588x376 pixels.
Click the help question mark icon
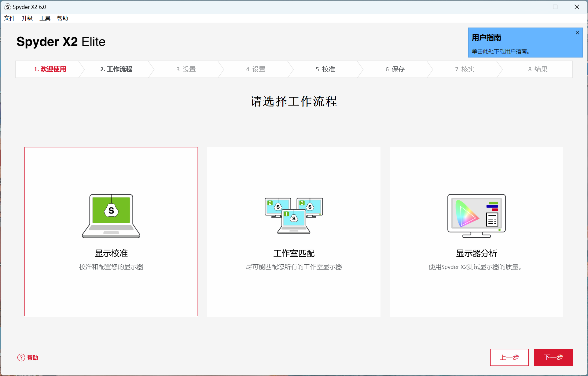(x=21, y=357)
